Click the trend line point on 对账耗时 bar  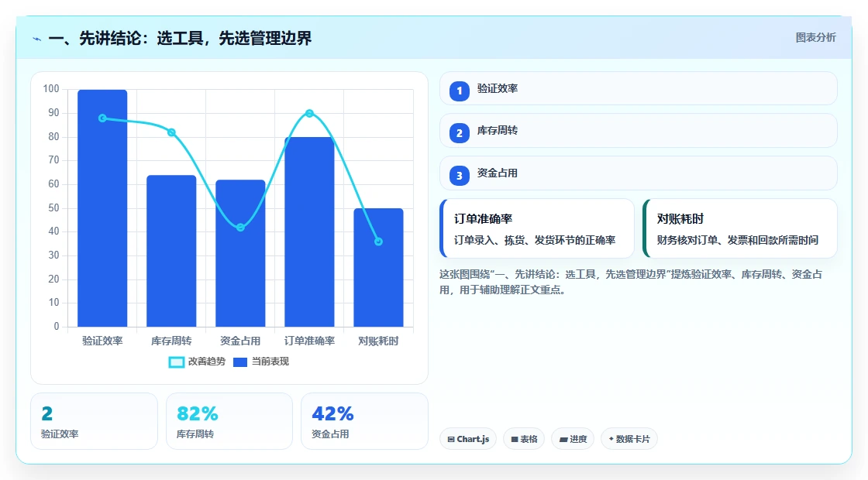[379, 242]
